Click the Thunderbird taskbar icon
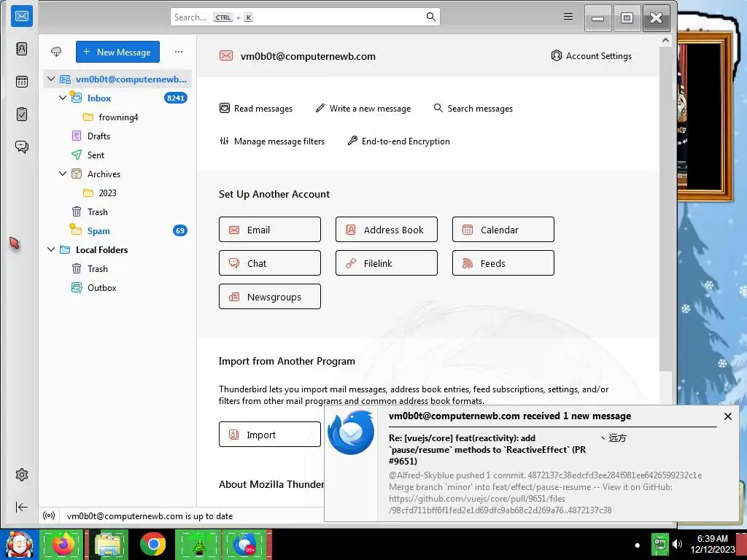The image size is (747, 560). (x=245, y=544)
